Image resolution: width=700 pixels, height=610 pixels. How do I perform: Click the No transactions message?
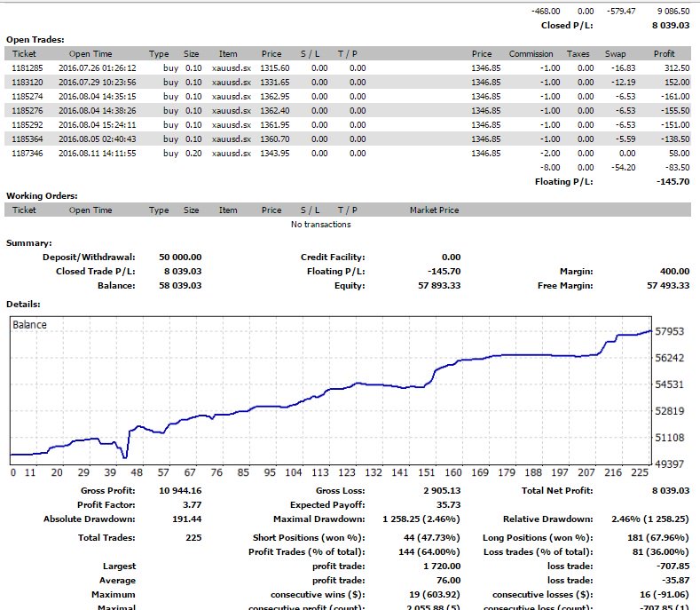(x=321, y=225)
